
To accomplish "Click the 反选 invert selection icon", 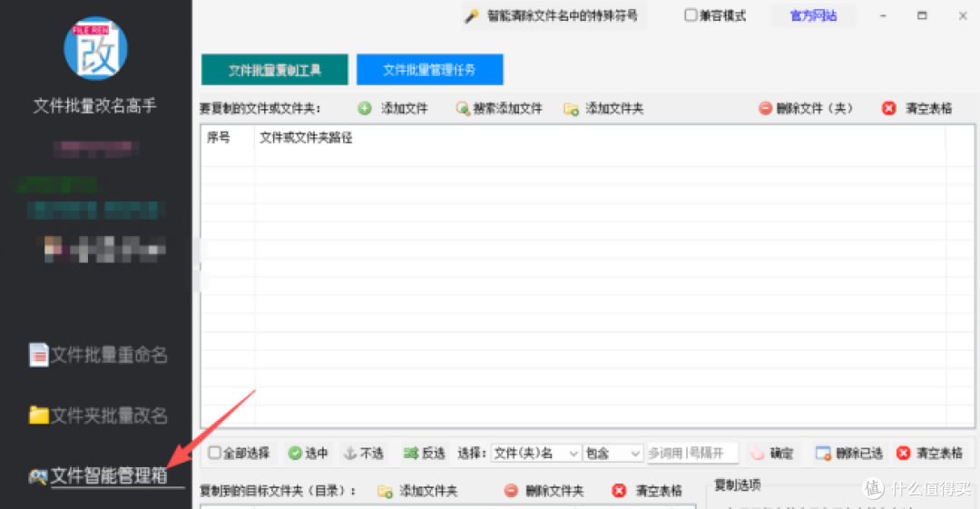I will [411, 454].
